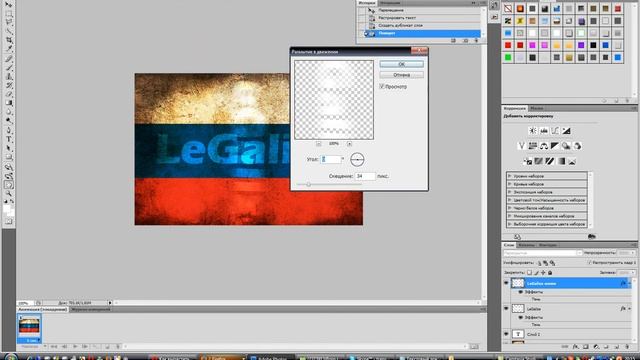640x360 pixels.
Task: Toggle Распространить кадр 1 checkbox
Action: (x=590, y=262)
